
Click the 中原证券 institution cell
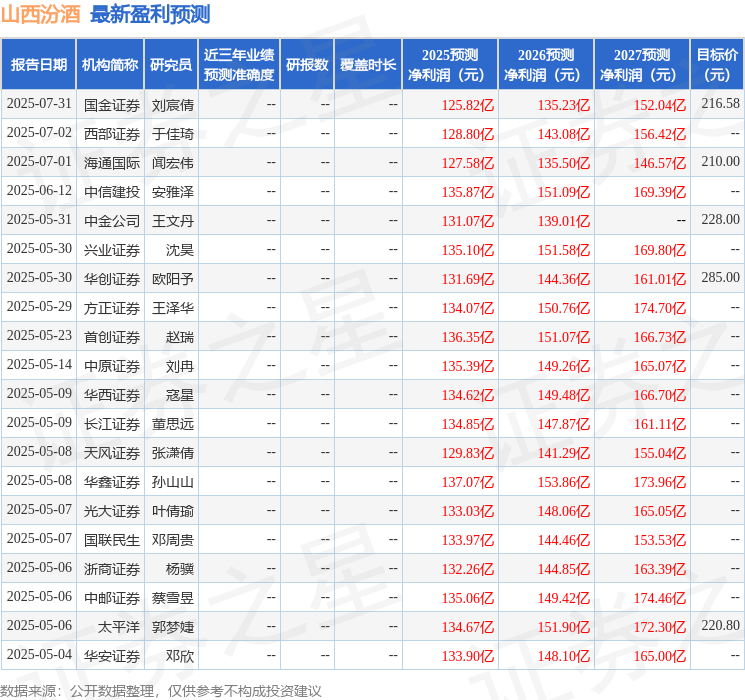point(112,366)
